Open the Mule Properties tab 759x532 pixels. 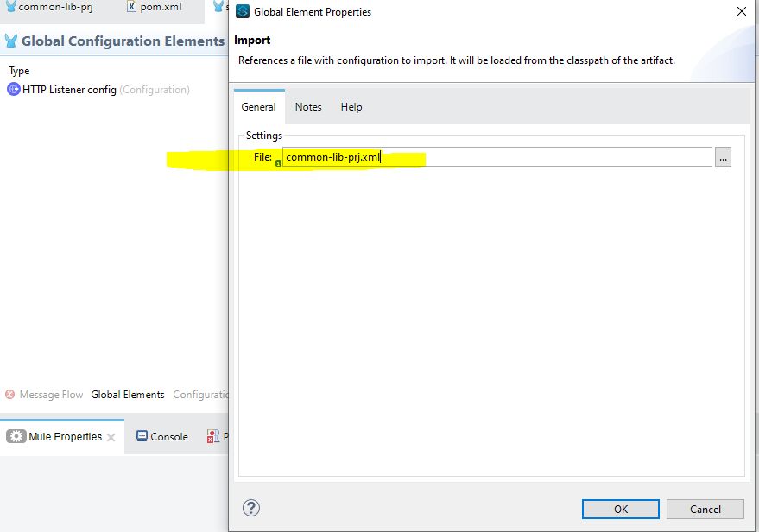click(x=62, y=437)
